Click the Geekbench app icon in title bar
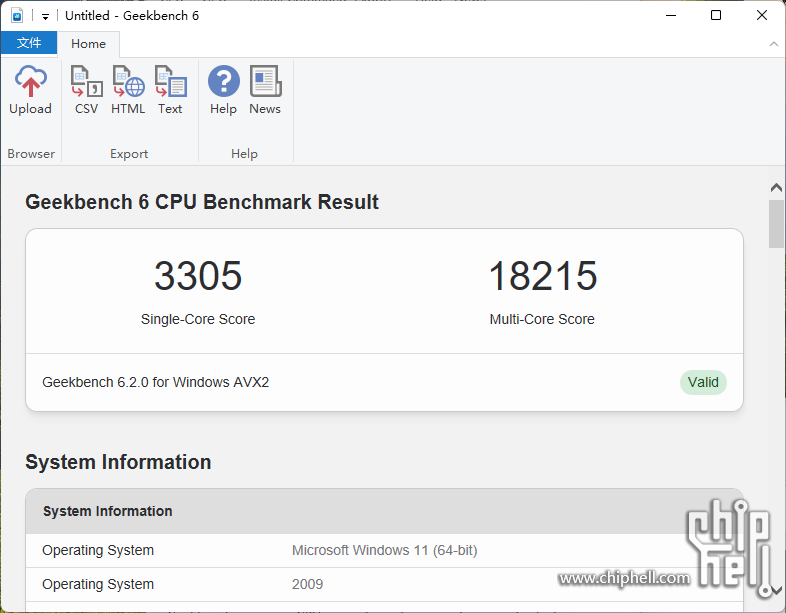The image size is (786, 613). click(17, 16)
